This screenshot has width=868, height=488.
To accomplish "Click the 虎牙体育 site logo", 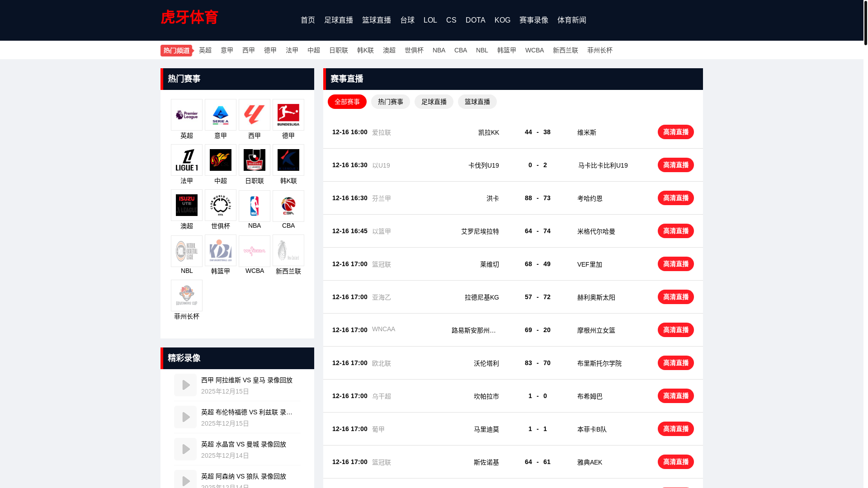I will 189,17.
